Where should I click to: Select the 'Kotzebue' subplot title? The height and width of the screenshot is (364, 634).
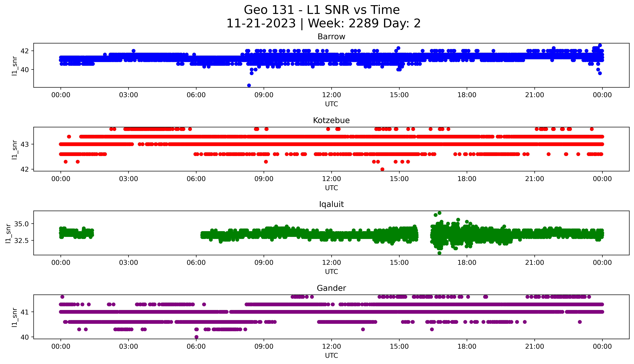[331, 120]
